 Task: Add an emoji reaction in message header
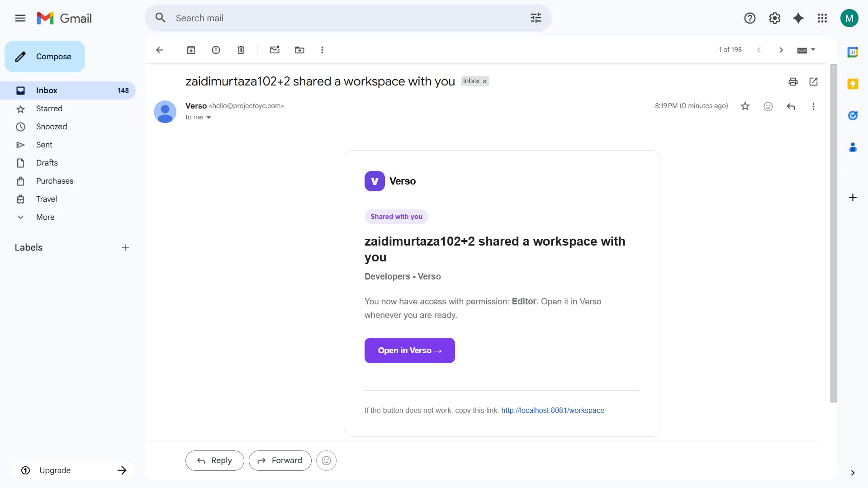[768, 106]
